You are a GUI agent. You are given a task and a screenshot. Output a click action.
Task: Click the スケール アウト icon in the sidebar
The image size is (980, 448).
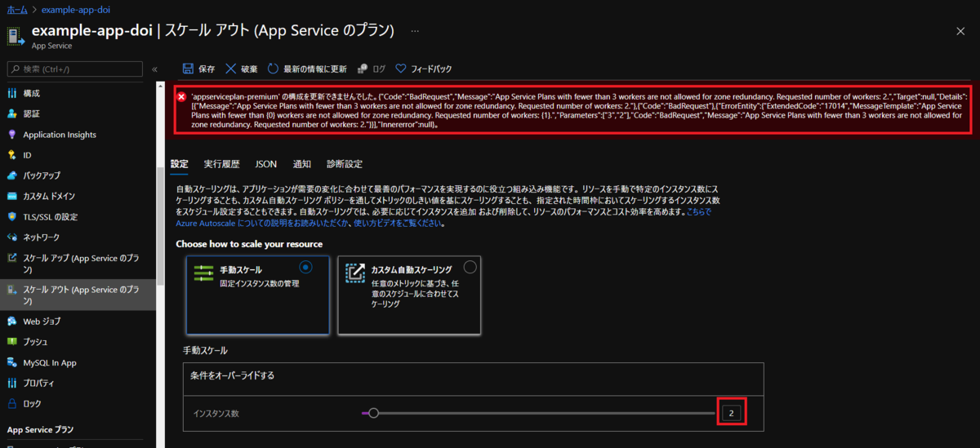(x=12, y=290)
